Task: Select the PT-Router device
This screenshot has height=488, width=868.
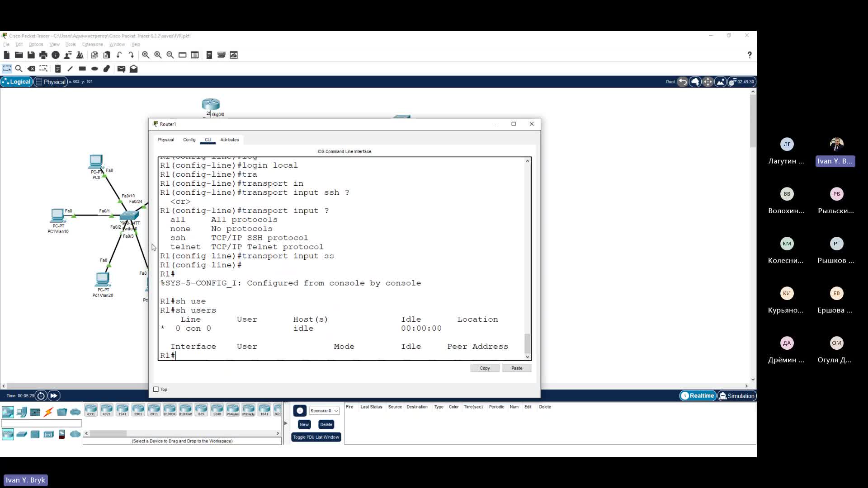Action: 233,410
